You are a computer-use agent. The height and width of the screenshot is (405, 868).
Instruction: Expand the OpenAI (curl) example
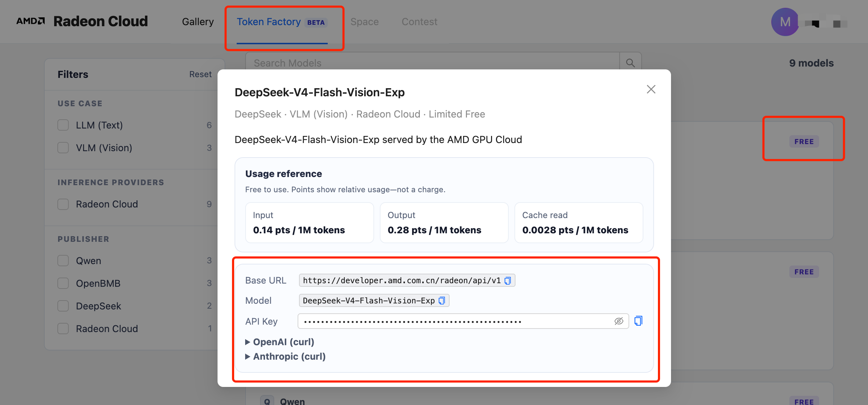tap(280, 342)
